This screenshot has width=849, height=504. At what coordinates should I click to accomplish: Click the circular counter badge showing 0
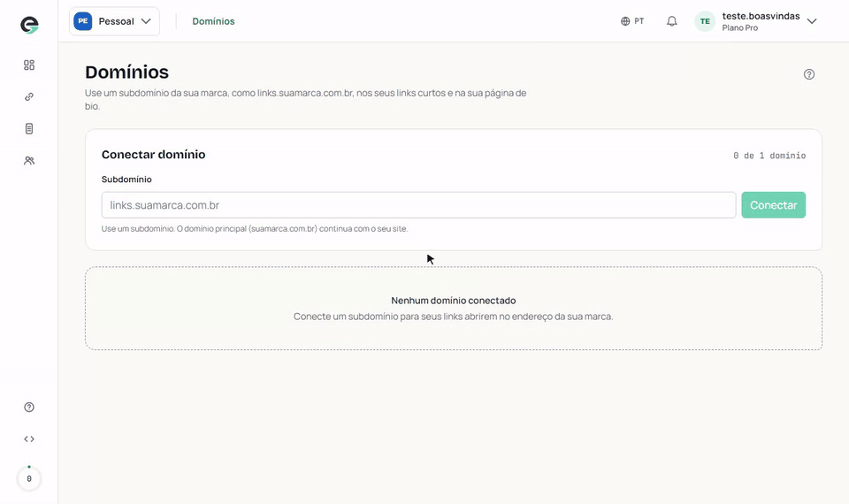(x=29, y=478)
